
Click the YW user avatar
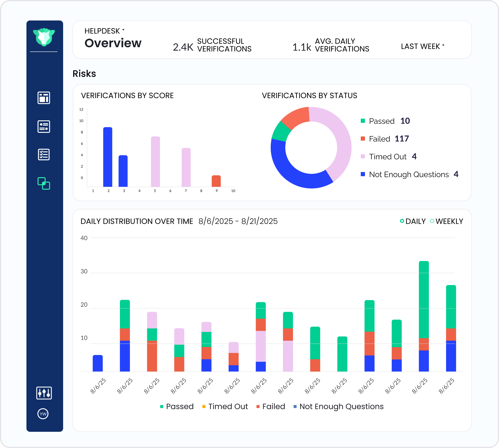(x=43, y=414)
